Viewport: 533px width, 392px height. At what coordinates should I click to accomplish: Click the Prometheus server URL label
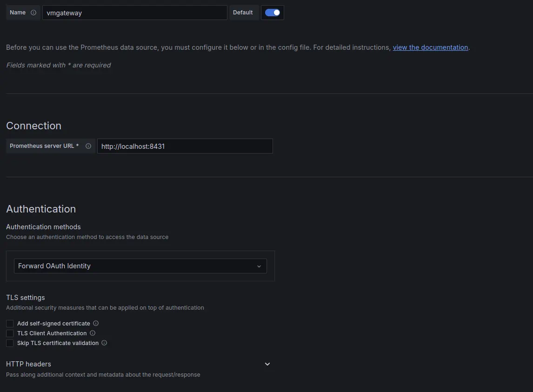pyautogui.click(x=44, y=146)
